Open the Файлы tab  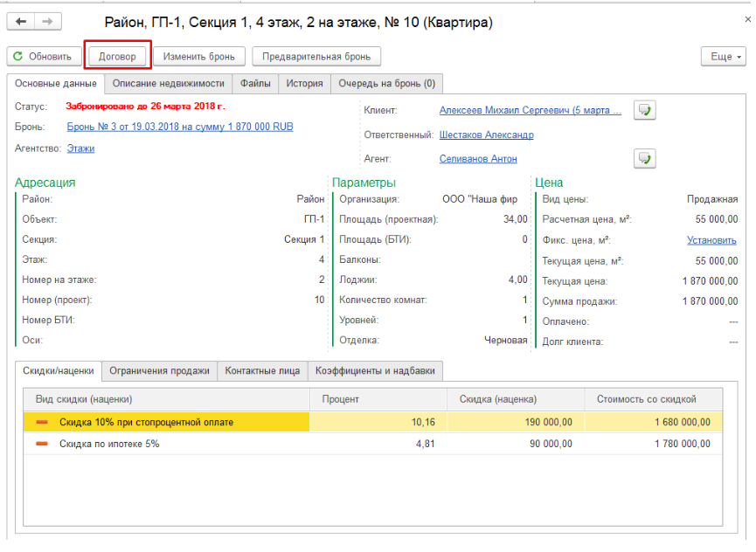coord(256,84)
